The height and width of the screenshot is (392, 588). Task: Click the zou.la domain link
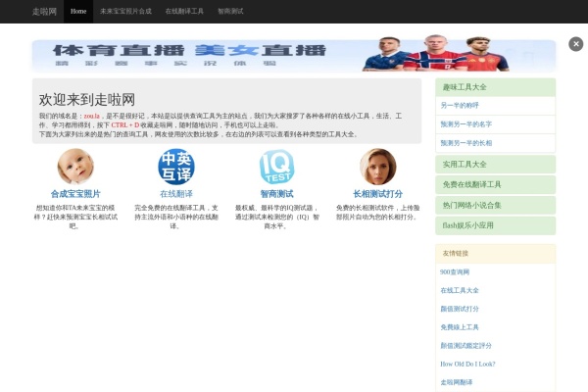pos(92,116)
